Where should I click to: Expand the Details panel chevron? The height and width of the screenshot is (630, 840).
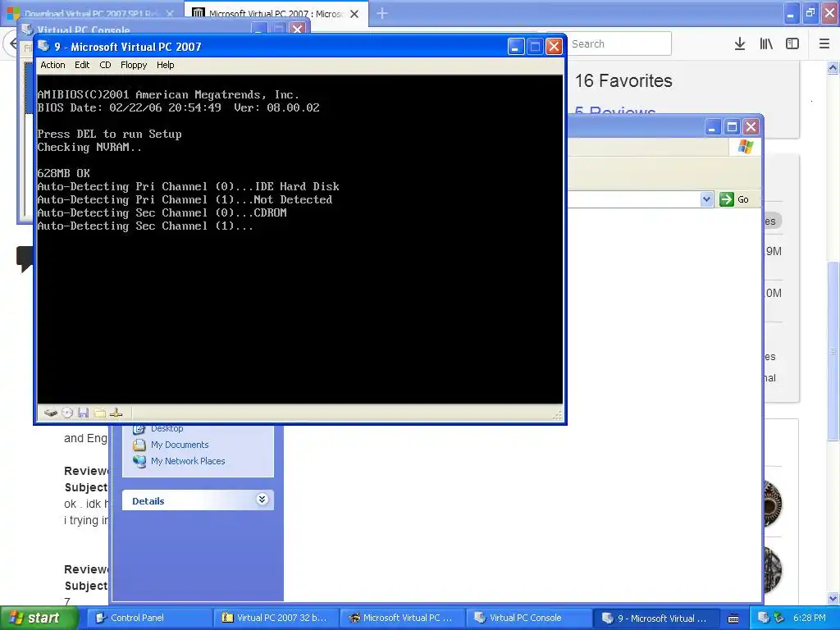(x=262, y=500)
